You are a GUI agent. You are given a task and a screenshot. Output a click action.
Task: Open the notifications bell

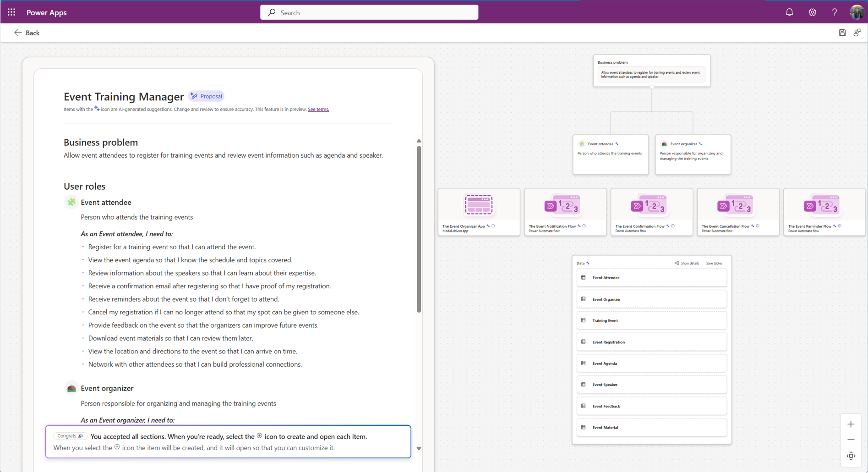789,12
